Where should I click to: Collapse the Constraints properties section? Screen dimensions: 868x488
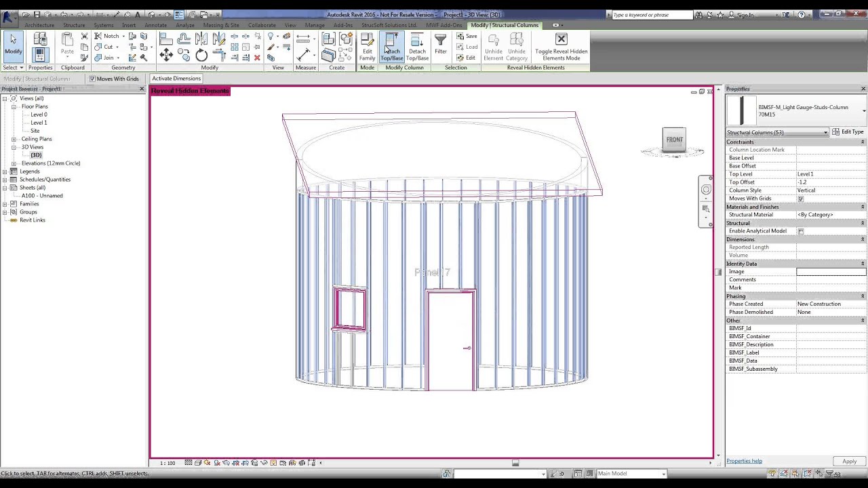pyautogui.click(x=863, y=142)
